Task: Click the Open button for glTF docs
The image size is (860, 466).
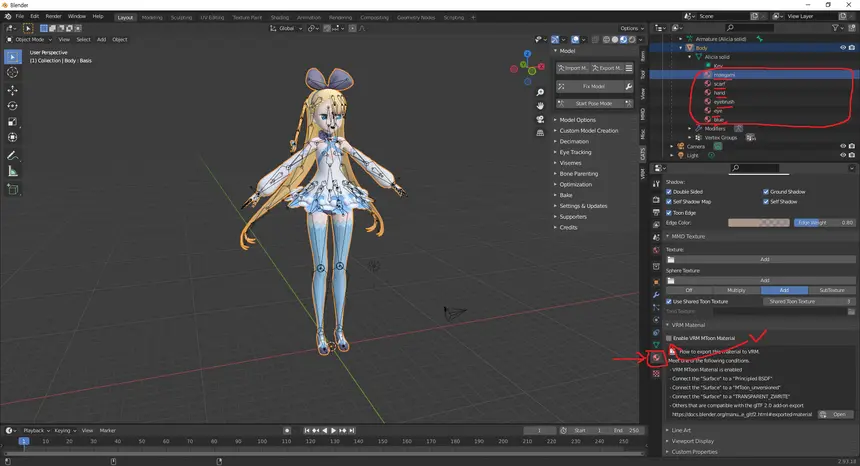Action: (x=835, y=414)
